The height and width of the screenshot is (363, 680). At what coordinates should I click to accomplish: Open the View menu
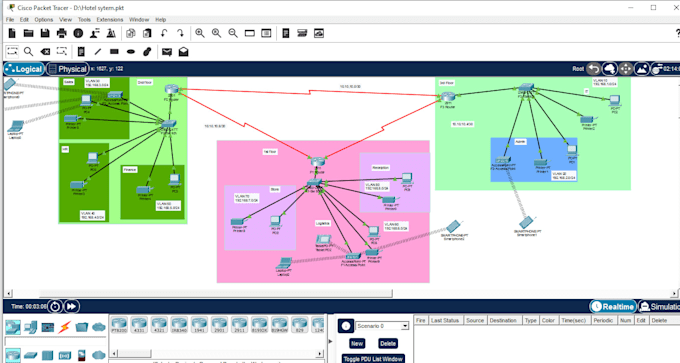(65, 20)
